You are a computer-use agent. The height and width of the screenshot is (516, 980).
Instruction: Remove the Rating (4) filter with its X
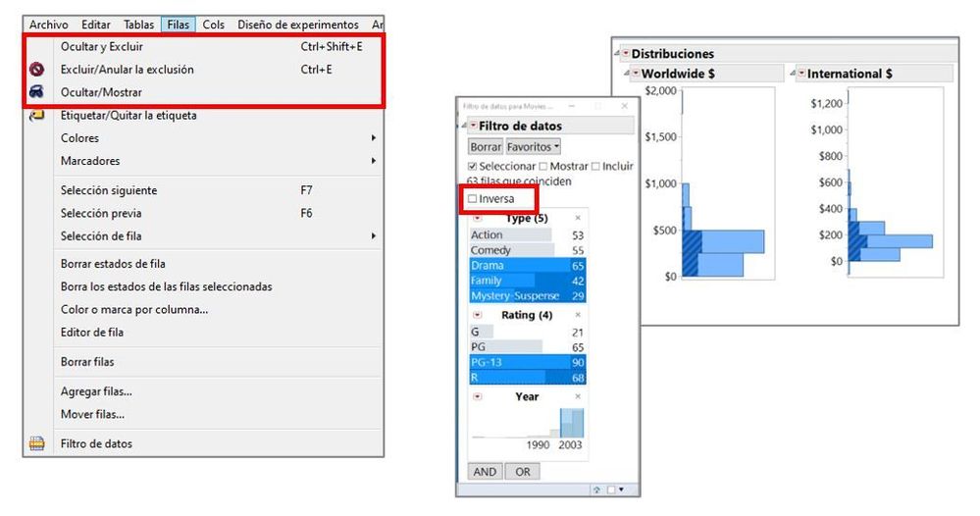578,315
